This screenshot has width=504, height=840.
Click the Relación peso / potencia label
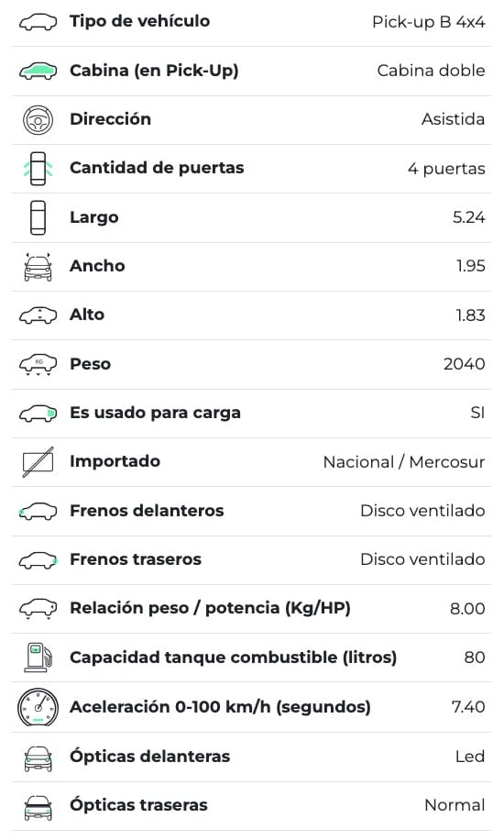point(210,608)
